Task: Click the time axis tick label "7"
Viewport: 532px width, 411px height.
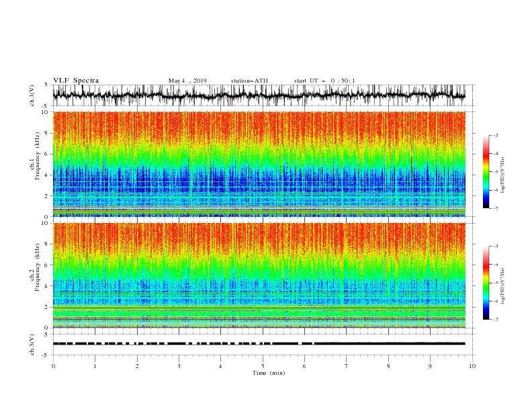Action: (x=347, y=366)
